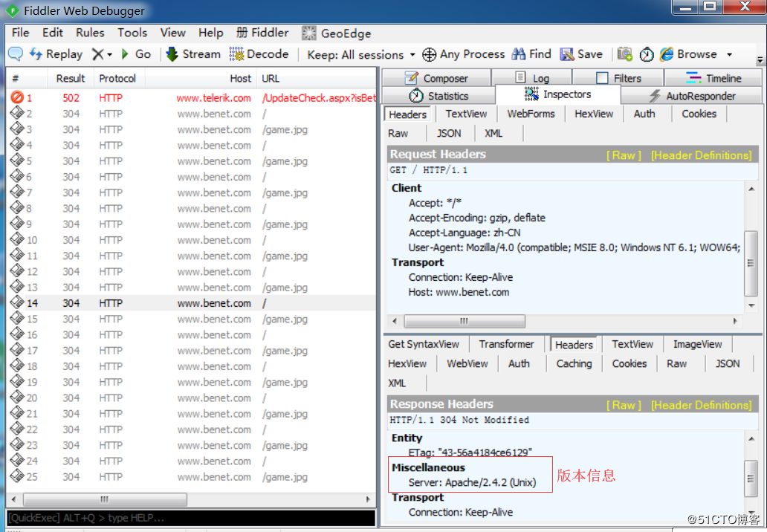767x532 pixels.
Task: Click the Result column header
Action: tap(71, 78)
